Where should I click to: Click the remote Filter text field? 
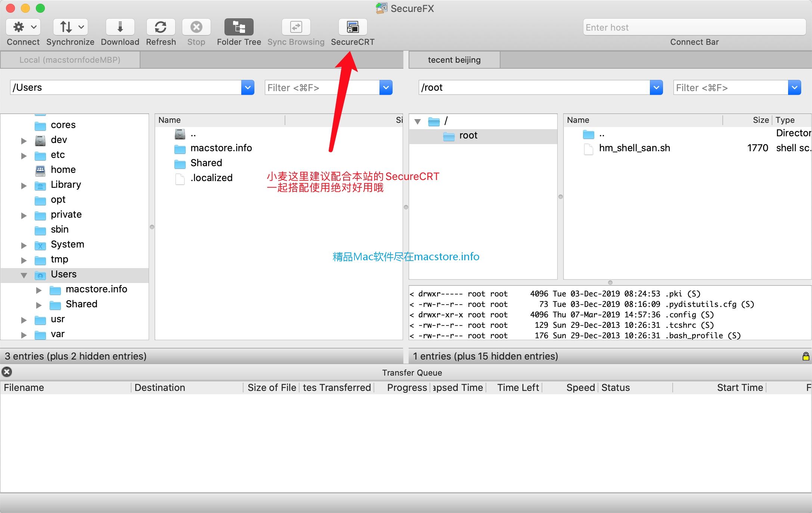(x=731, y=87)
